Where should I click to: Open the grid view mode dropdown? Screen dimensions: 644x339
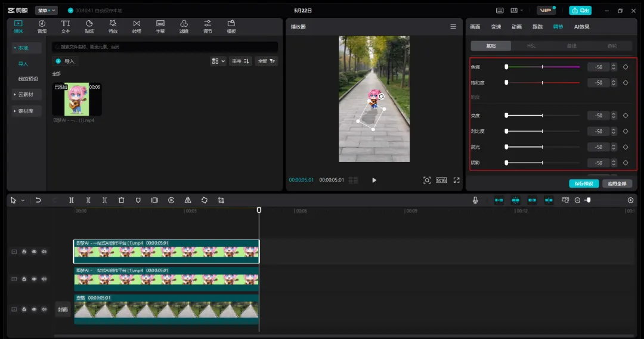click(218, 61)
